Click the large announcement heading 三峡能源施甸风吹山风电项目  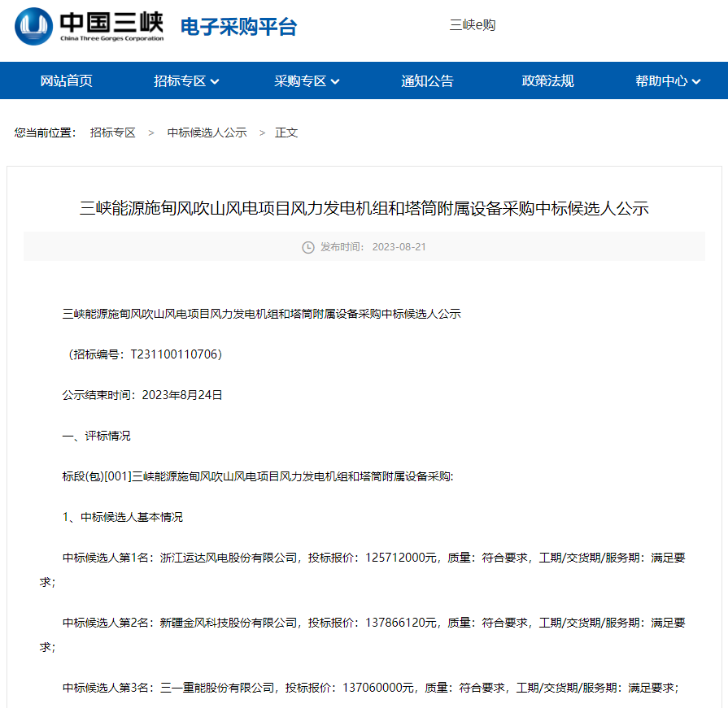click(364, 208)
